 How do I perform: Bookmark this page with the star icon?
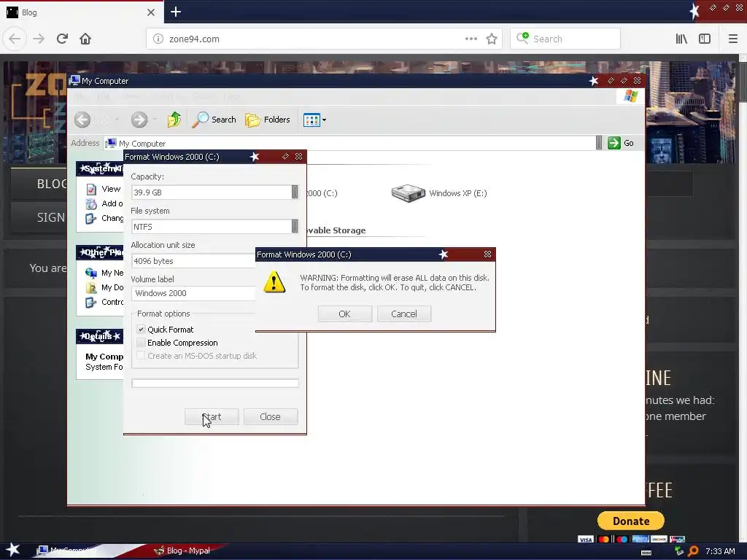[492, 39]
